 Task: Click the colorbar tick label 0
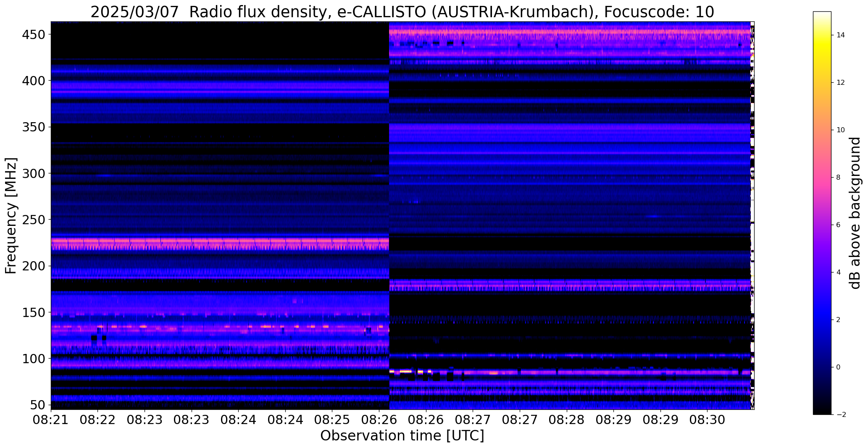pyautogui.click(x=839, y=367)
